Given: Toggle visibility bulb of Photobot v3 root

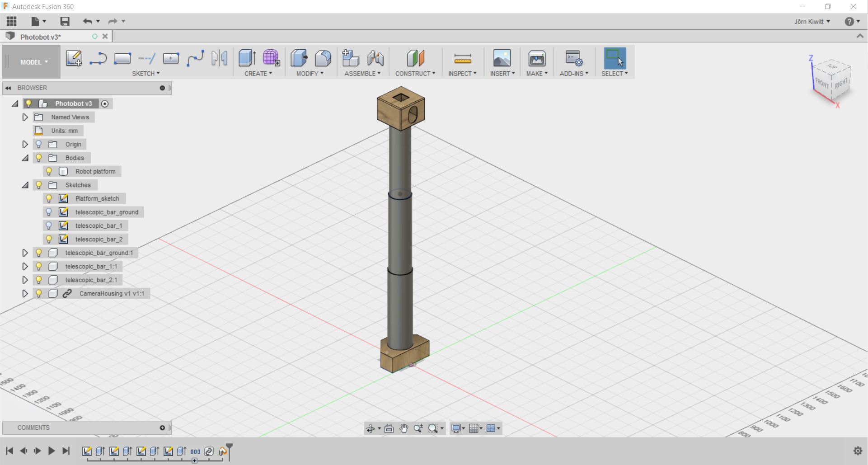Looking at the screenshot, I should click(x=28, y=103).
